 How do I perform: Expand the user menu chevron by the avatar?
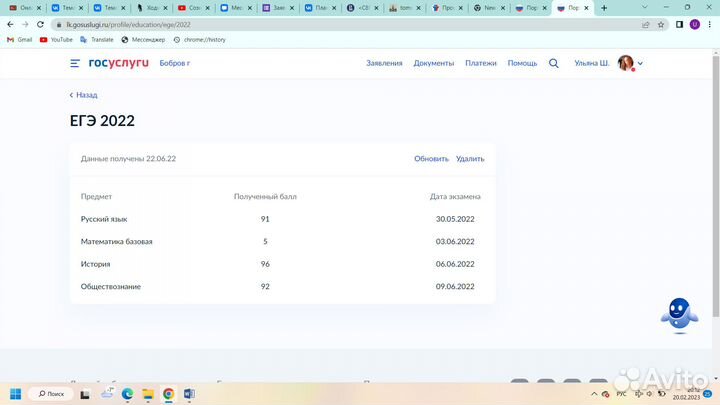pyautogui.click(x=640, y=63)
